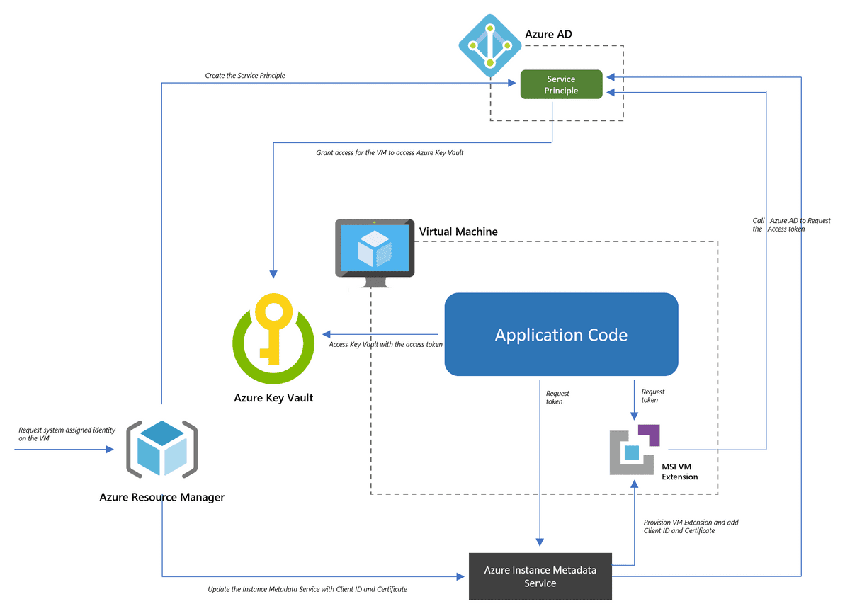Select the Update the Instance Metadata Service label
Screen dimensions: 850x616
pos(307,588)
